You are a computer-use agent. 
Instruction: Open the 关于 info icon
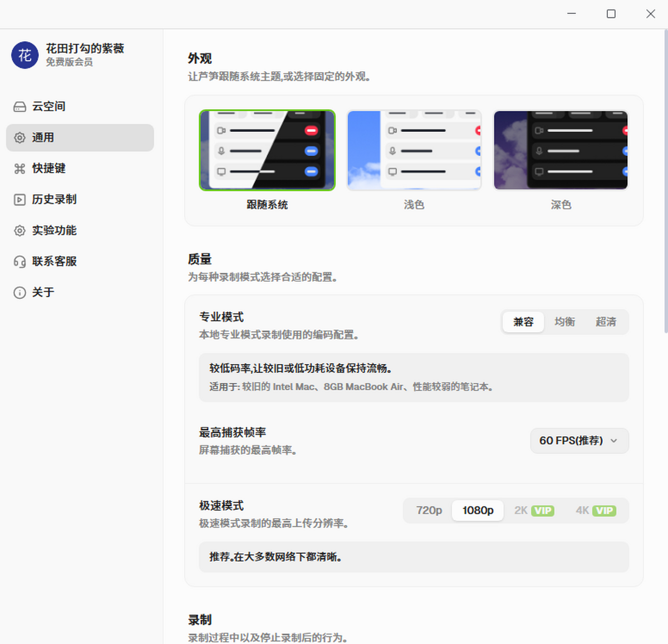(x=19, y=293)
